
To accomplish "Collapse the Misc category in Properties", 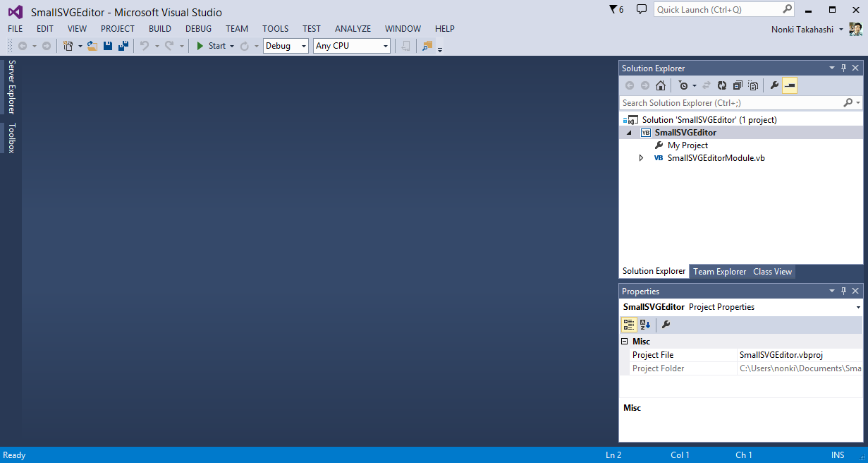I will [625, 342].
